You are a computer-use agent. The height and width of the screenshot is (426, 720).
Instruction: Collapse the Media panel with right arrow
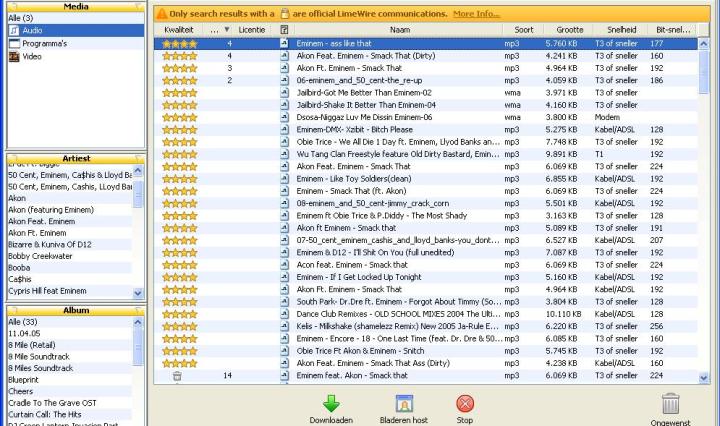coord(140,5)
